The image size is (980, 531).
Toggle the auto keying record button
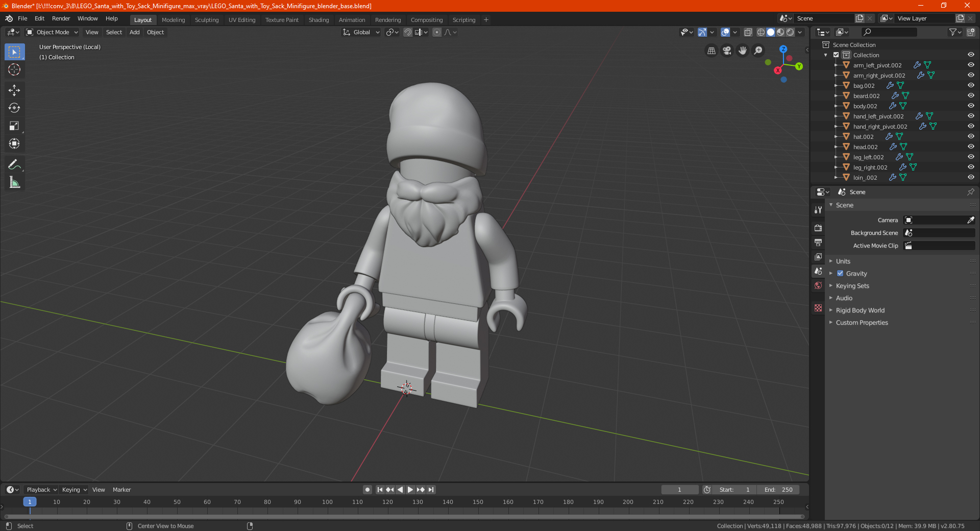point(367,490)
